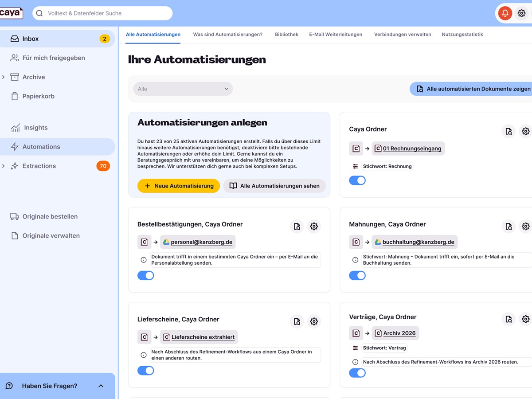Image resolution: width=532 pixels, height=399 pixels.
Task: Click Caya source icon in Lieferscheine card
Action: point(144,337)
